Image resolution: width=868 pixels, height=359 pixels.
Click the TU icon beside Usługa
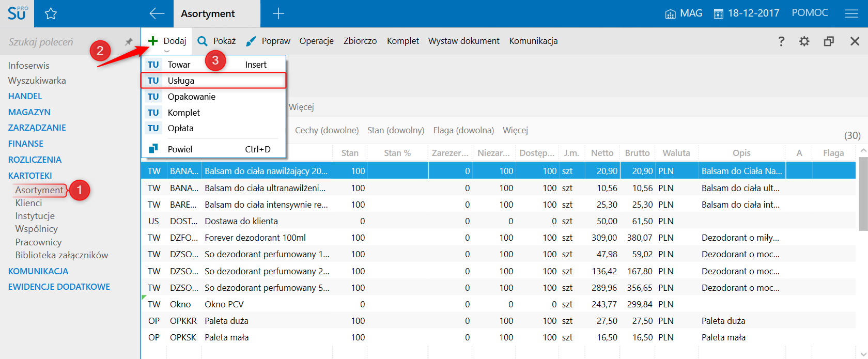(x=153, y=81)
